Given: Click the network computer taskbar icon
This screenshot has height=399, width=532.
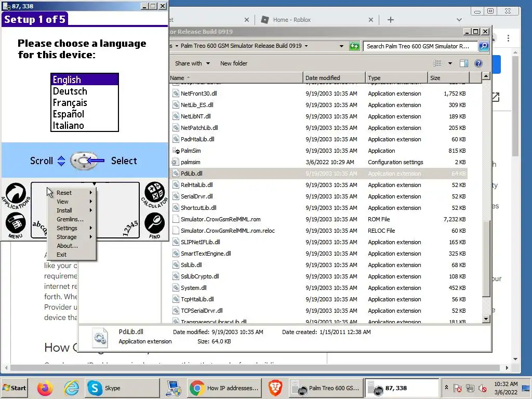Looking at the screenshot, I should 174,388.
